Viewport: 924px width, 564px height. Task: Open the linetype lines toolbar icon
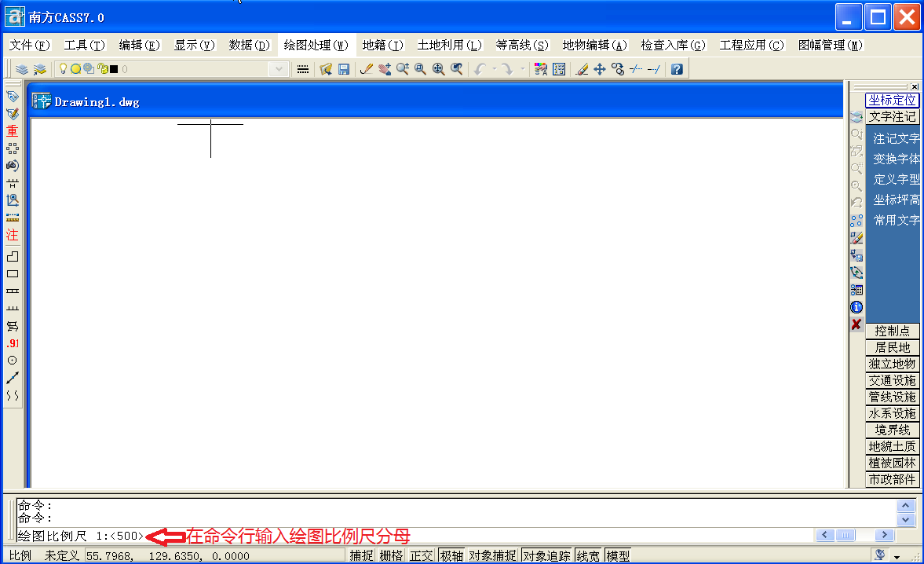click(303, 69)
